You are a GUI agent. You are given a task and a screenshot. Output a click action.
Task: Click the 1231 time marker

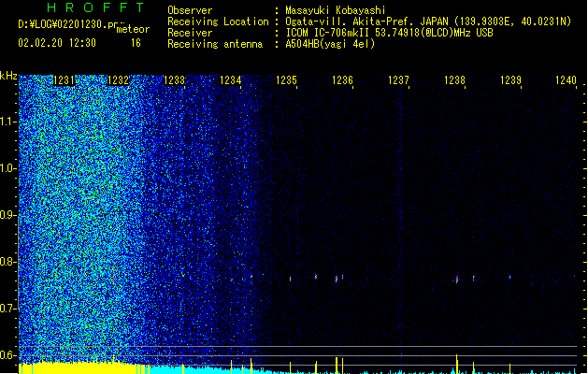click(x=64, y=80)
